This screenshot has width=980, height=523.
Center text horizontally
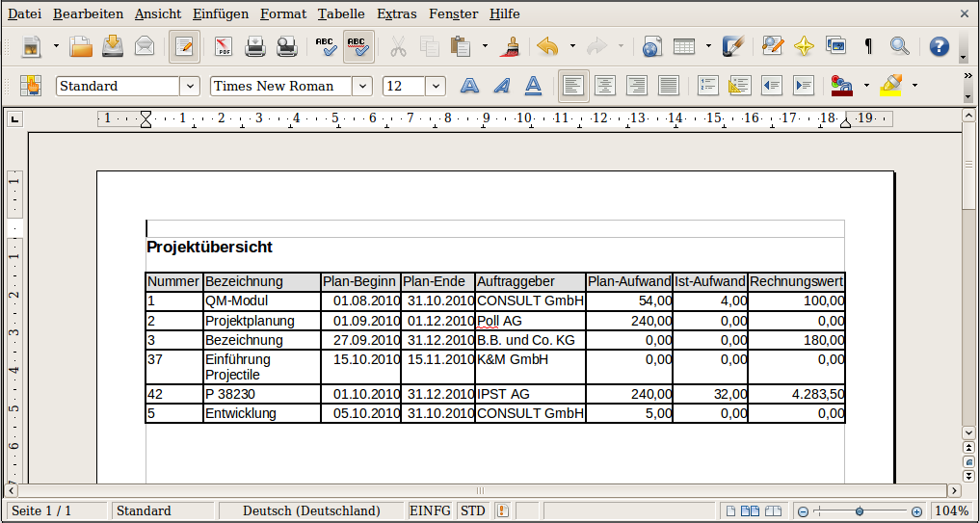point(604,86)
